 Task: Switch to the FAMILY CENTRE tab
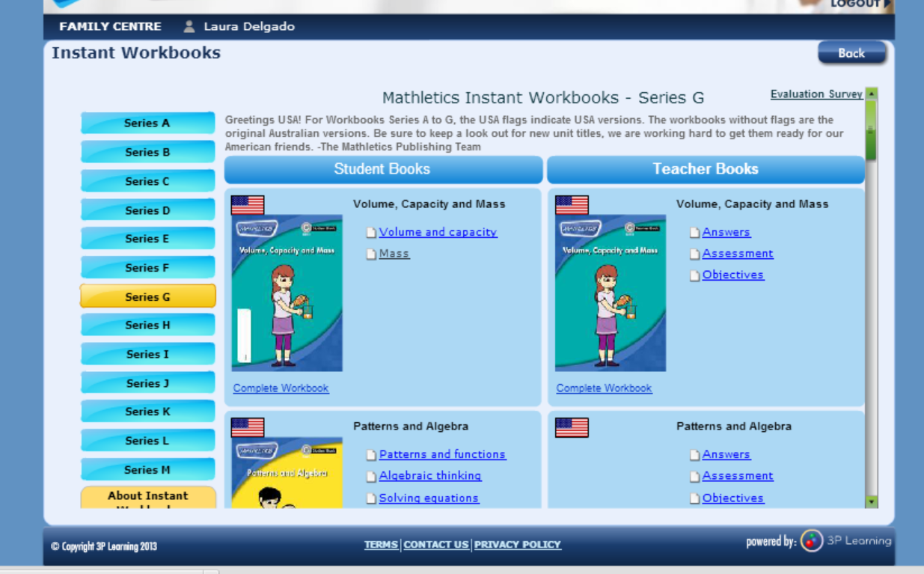click(110, 25)
